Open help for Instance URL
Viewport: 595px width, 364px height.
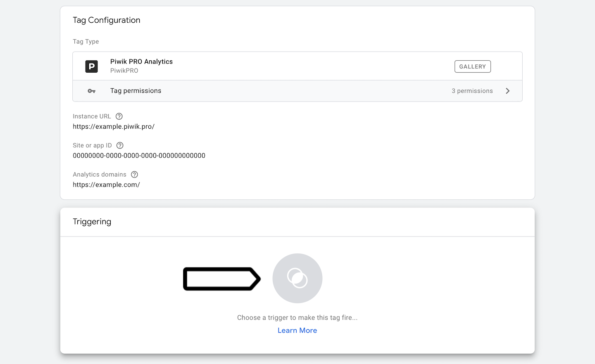pos(119,116)
